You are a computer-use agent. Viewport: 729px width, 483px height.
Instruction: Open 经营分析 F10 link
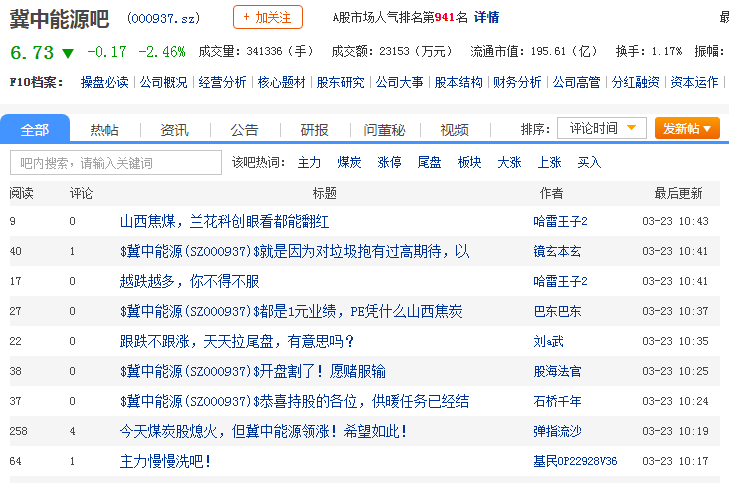point(222,82)
